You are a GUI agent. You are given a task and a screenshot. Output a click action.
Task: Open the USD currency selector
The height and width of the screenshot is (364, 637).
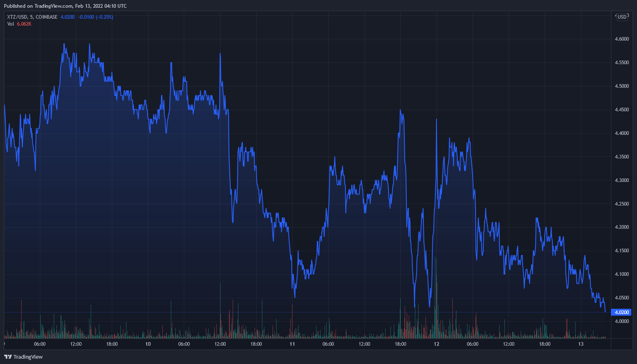[622, 17]
